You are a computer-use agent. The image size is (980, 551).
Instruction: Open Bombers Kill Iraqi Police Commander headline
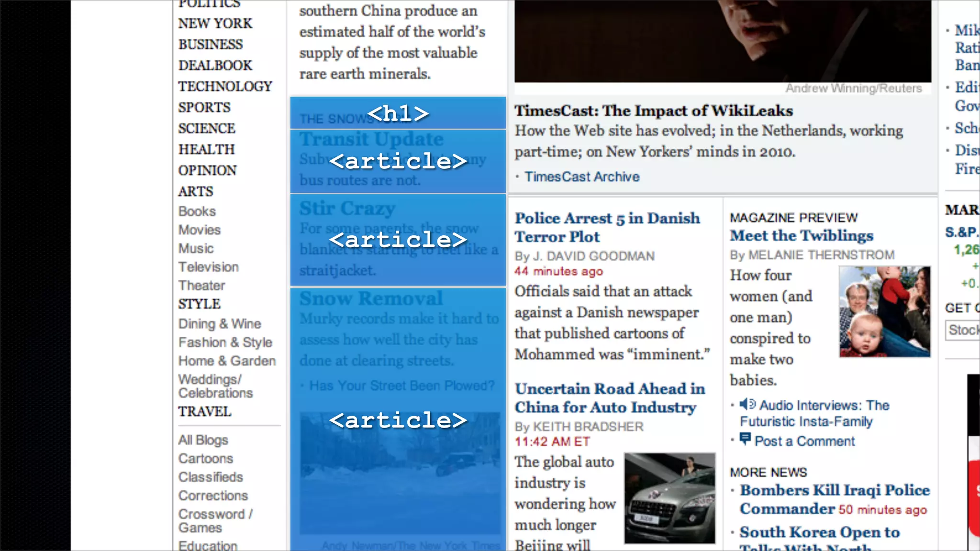coord(835,499)
